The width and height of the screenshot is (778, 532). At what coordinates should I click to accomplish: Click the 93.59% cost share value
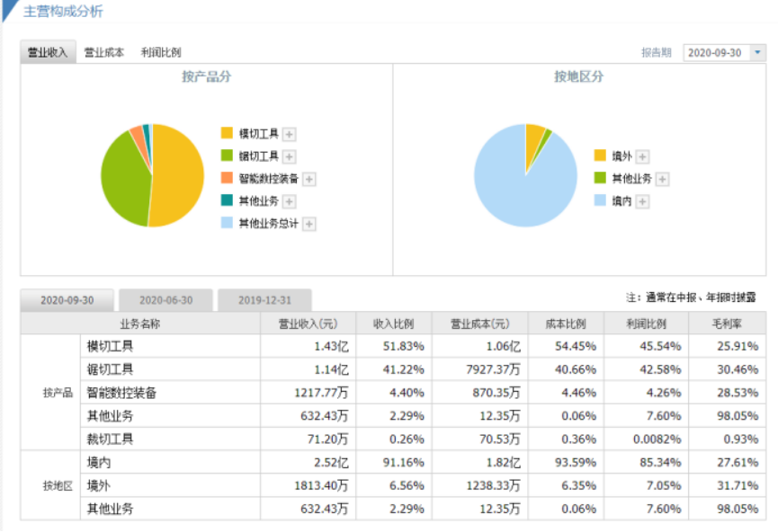click(x=576, y=463)
